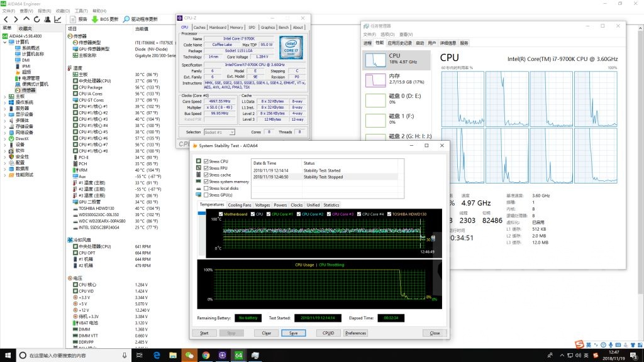Open the 帮助(H) menu in AIDA64

pyautogui.click(x=99, y=11)
